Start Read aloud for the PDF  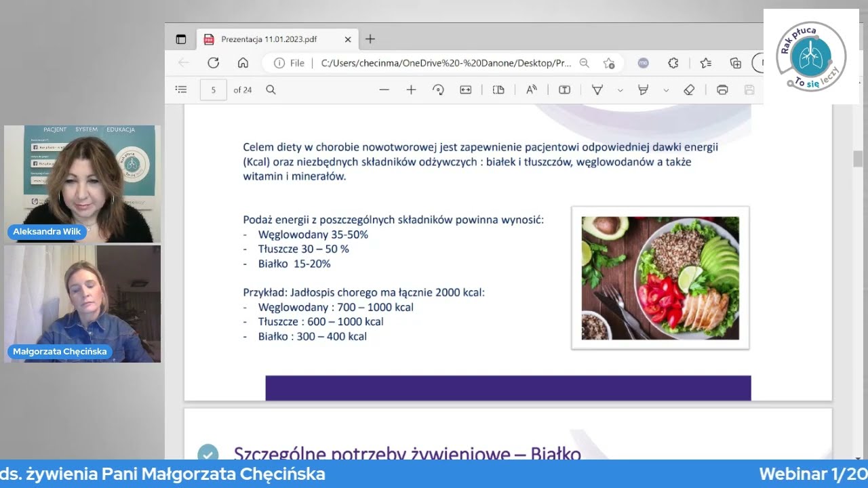(x=532, y=89)
